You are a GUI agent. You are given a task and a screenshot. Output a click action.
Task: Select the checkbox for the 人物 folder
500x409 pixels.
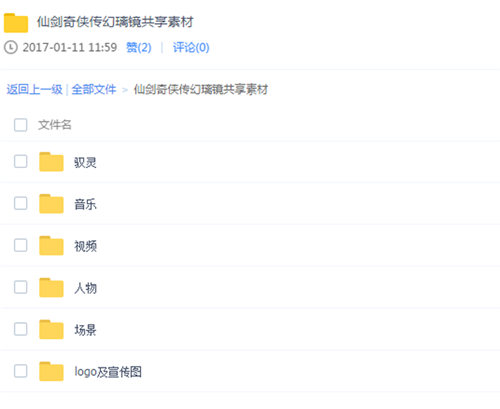(x=21, y=287)
